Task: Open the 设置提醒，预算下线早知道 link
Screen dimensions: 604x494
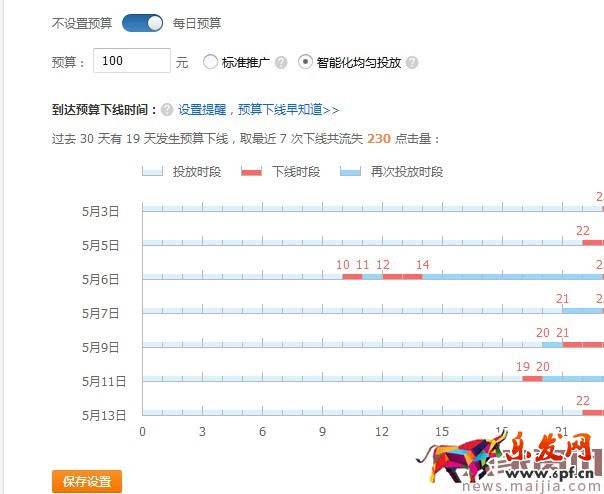Action: pos(259,109)
